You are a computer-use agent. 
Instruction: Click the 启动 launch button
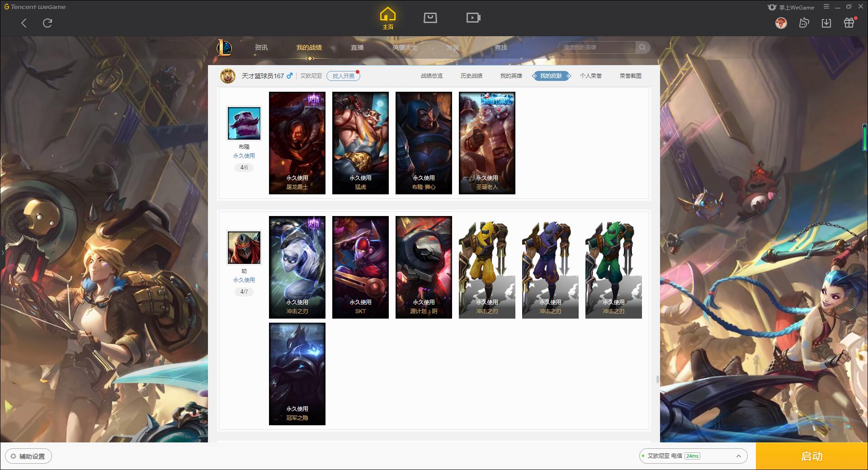point(812,456)
